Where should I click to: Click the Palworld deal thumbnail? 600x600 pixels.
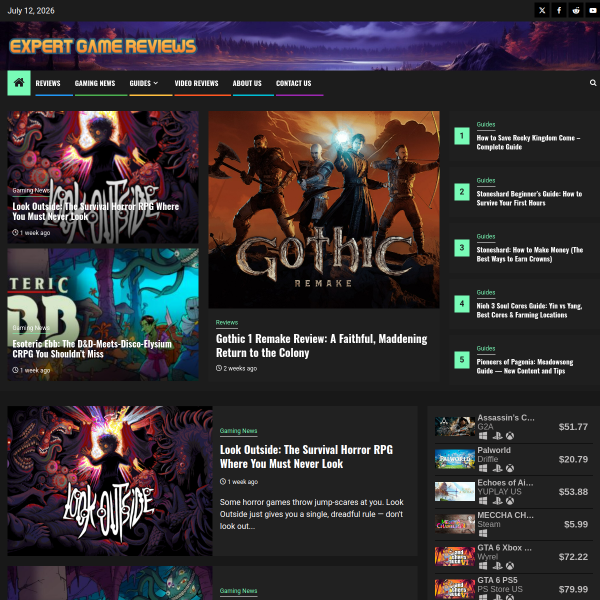coord(455,459)
